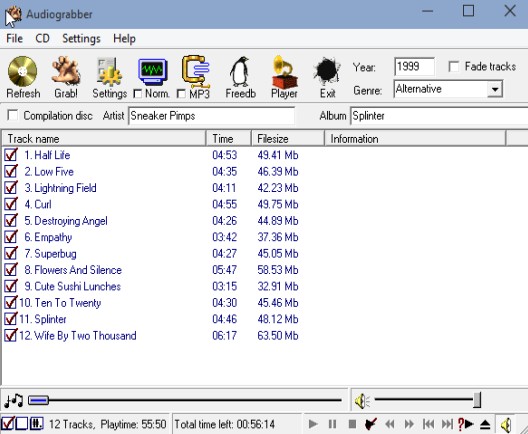528x434 pixels.
Task: Uncheck track 4. Curl
Action: (11, 204)
